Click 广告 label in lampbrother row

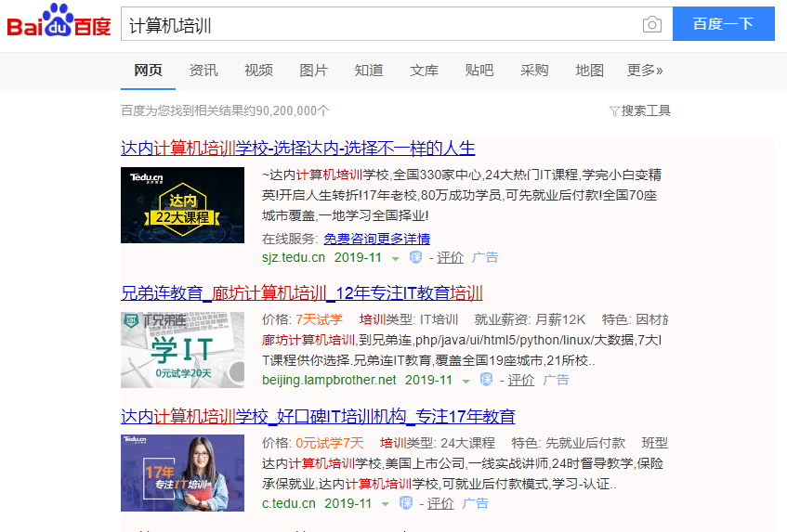557,380
